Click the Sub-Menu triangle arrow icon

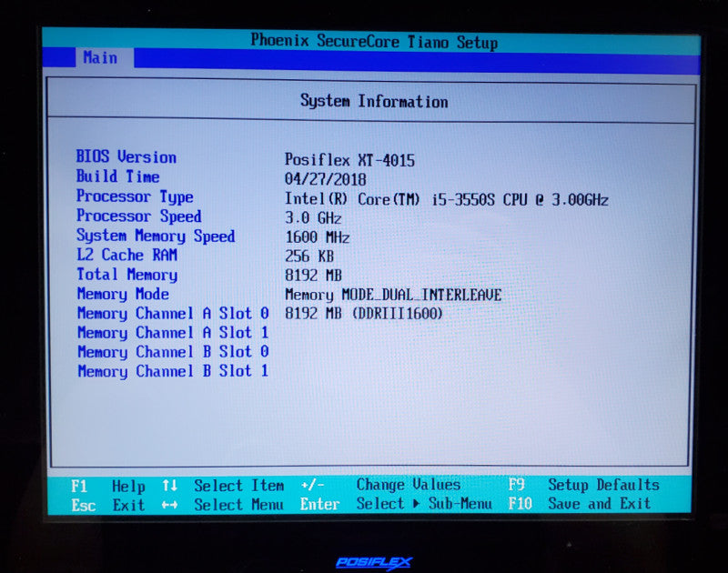click(x=417, y=504)
